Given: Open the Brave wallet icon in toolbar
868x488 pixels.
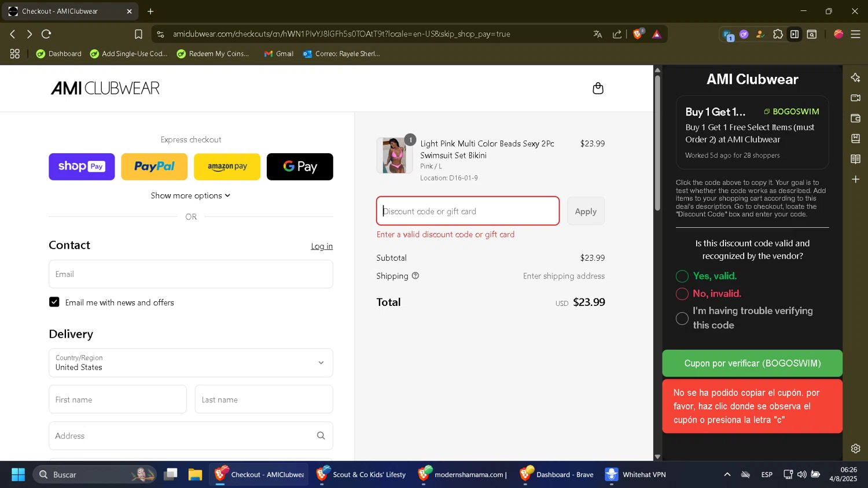Looking at the screenshot, I should [x=812, y=34].
